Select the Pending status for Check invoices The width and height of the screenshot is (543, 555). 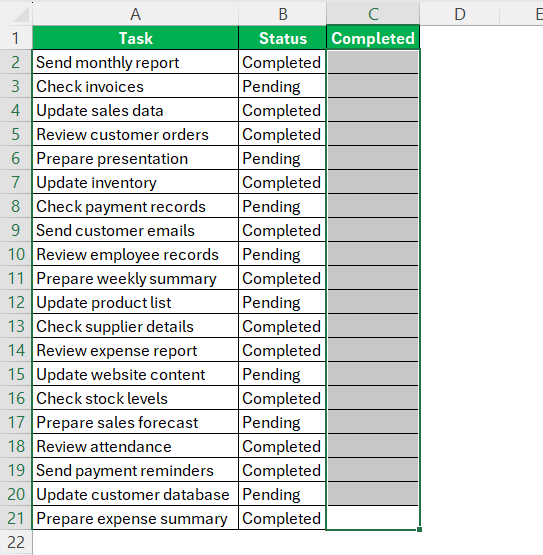(282, 86)
